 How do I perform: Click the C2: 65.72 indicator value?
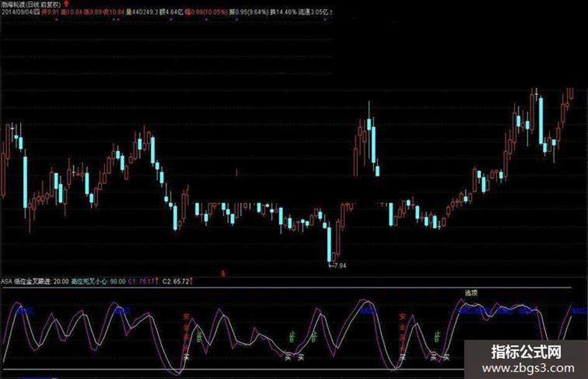point(175,281)
